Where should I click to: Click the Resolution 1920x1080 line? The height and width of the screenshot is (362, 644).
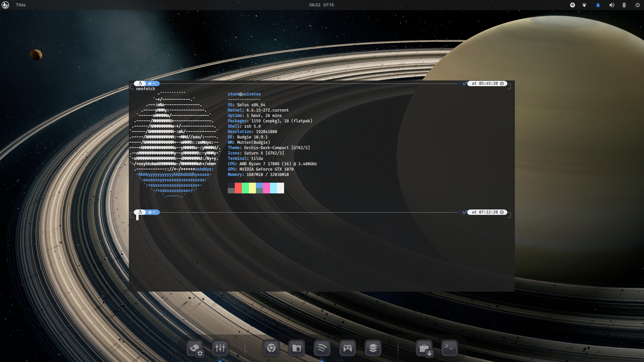(252, 132)
